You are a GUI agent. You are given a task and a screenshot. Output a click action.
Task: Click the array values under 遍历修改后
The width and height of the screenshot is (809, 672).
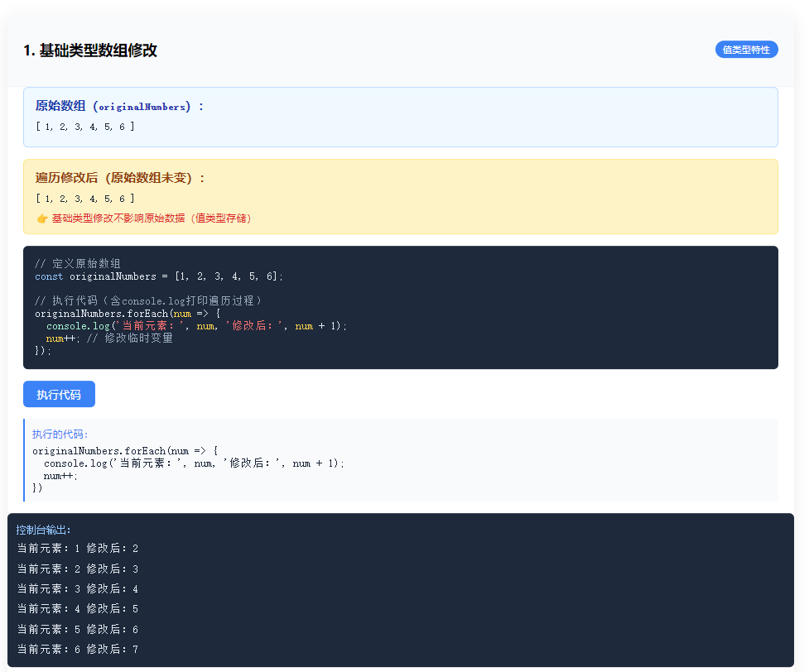(x=85, y=199)
